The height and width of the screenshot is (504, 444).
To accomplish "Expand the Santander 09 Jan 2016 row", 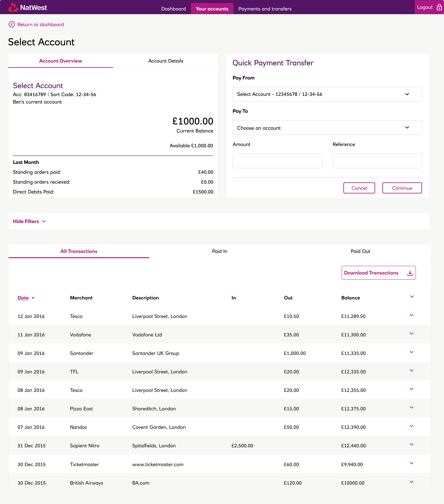I will (x=411, y=352).
